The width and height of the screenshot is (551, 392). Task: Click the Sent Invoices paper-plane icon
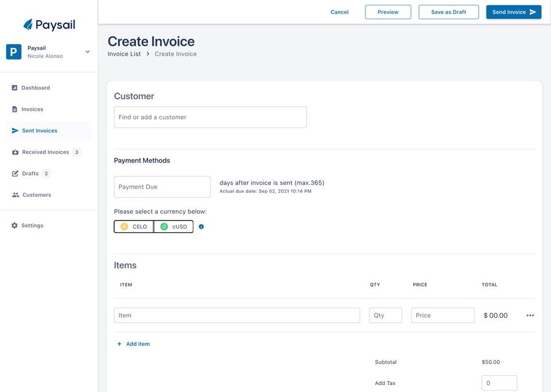15,131
